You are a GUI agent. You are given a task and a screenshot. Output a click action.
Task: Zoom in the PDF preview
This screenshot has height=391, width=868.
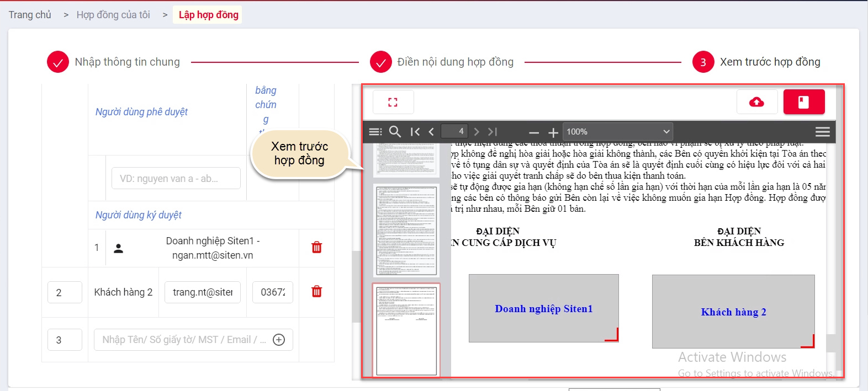pos(553,132)
